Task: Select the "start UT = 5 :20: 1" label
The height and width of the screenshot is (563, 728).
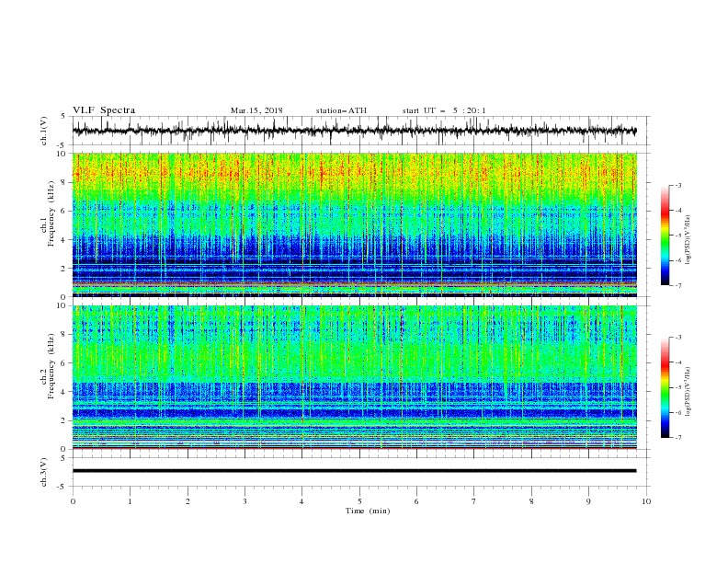Action: pyautogui.click(x=444, y=110)
